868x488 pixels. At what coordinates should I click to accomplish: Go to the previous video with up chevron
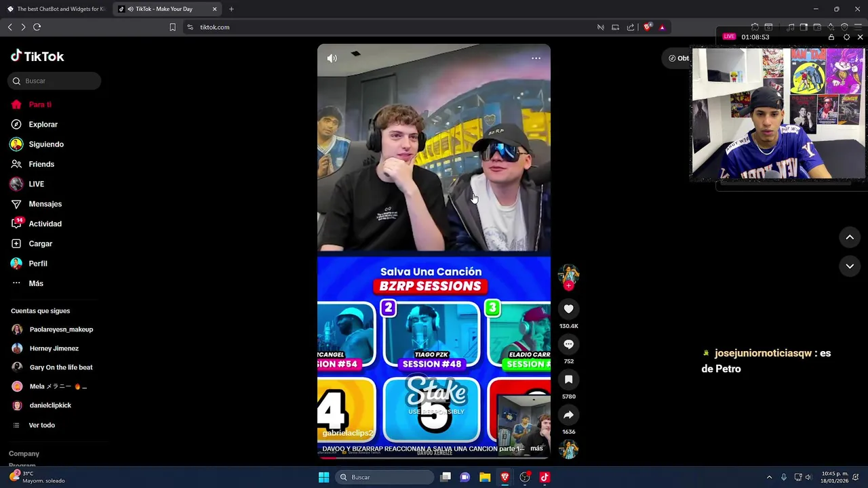coord(850,237)
